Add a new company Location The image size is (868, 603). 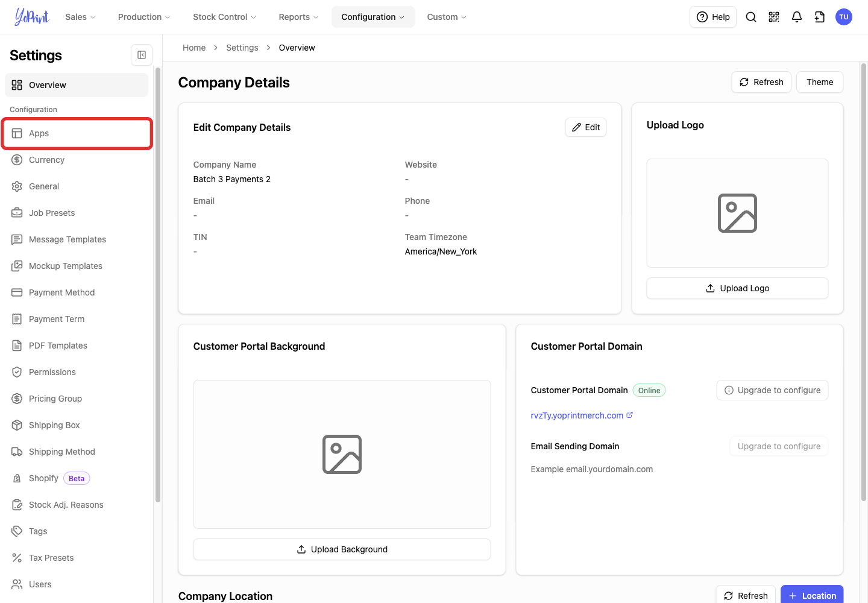(x=812, y=595)
